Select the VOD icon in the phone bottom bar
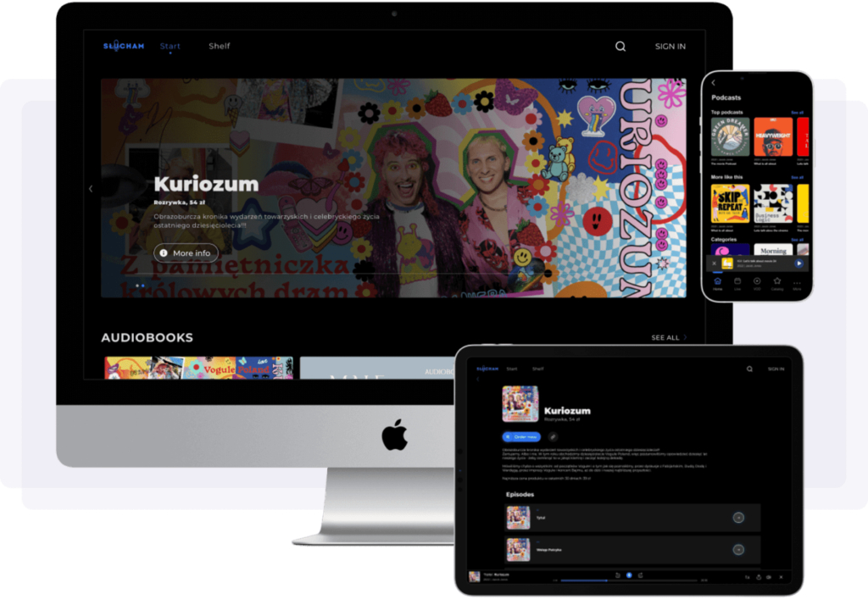 (757, 281)
